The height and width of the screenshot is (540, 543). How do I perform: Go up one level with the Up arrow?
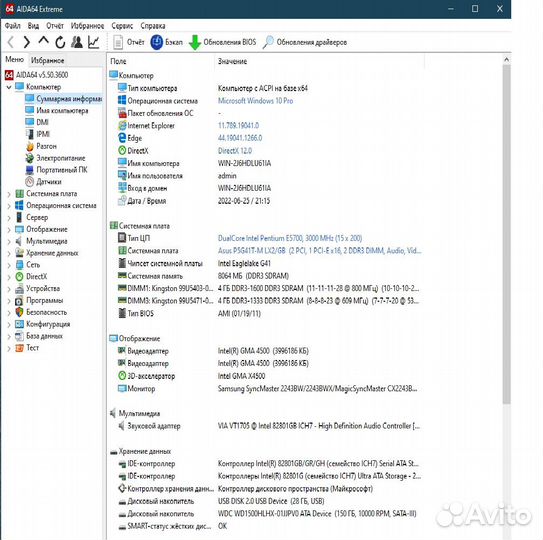[x=43, y=42]
